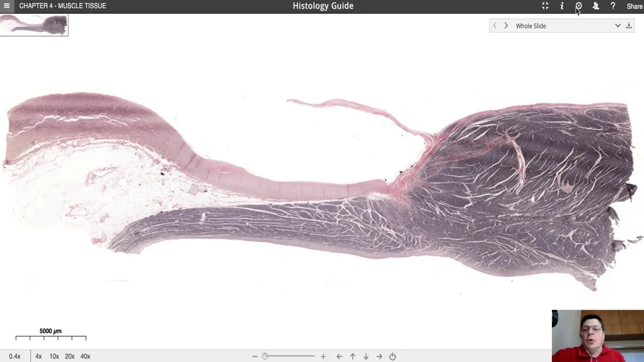The width and height of the screenshot is (644, 362).
Task: Toggle fullscreen view icon
Action: (545, 6)
